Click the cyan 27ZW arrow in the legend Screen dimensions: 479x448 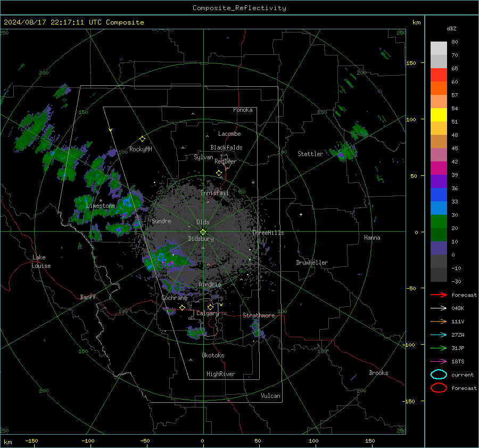439,335
